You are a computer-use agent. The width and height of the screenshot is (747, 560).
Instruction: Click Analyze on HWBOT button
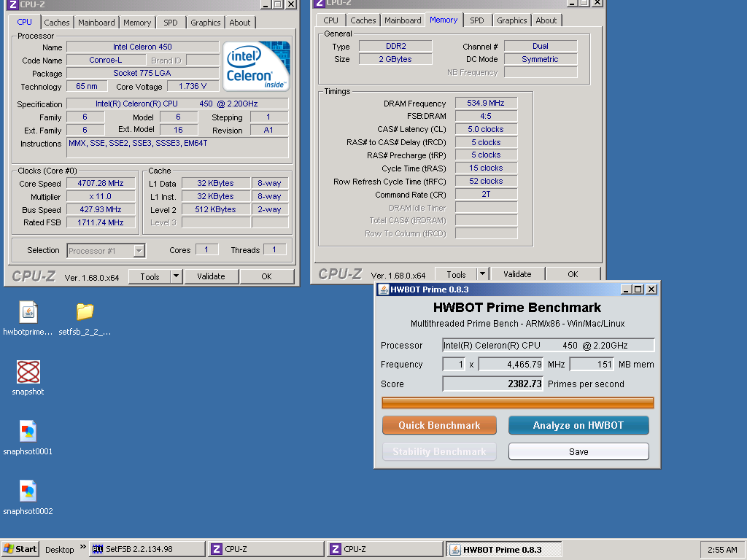[x=578, y=425]
